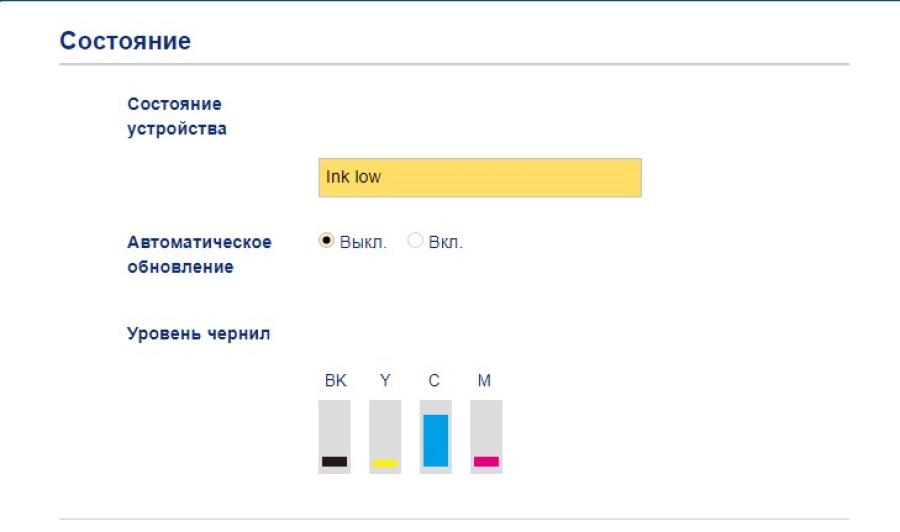The image size is (900, 532).
Task: Click the "Y" cartridge label
Action: [x=385, y=381]
